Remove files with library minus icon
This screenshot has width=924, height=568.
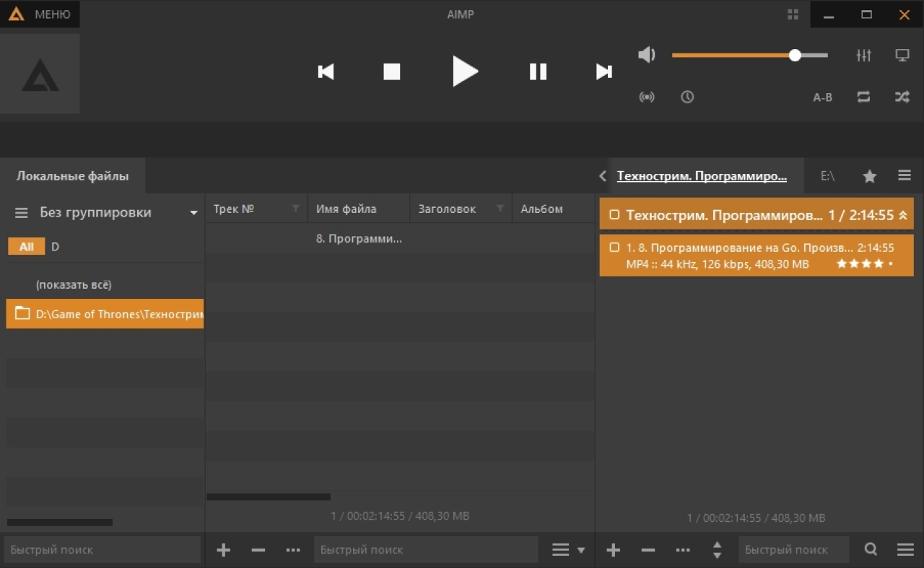258,550
